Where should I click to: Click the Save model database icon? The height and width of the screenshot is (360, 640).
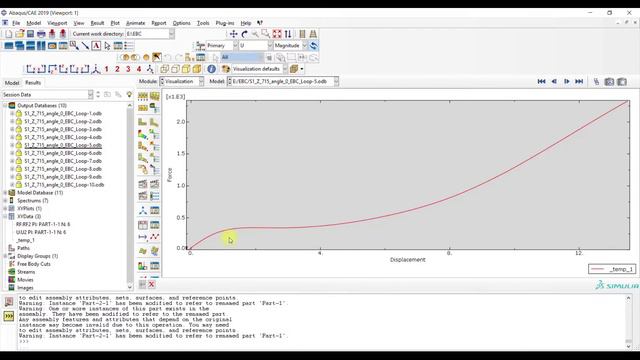(x=30, y=34)
